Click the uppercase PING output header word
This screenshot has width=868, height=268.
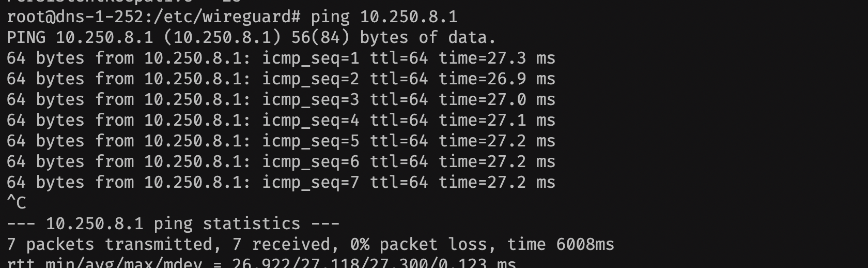26,38
